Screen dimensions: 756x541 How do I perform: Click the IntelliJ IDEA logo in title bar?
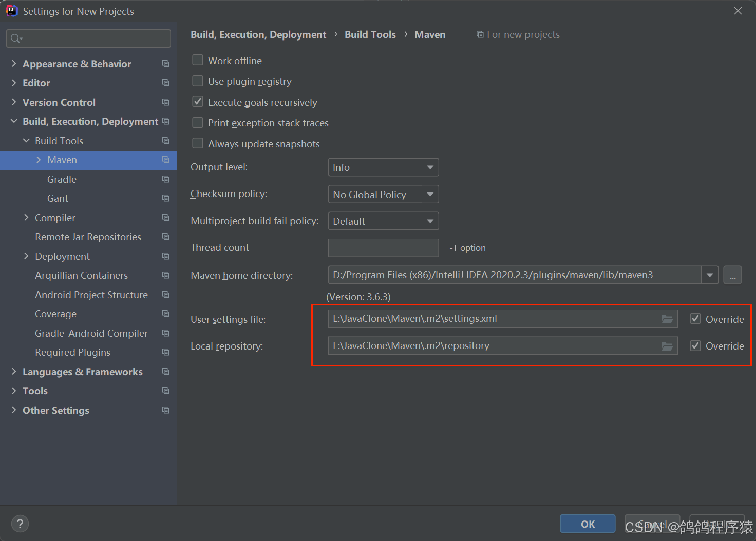[x=11, y=11]
